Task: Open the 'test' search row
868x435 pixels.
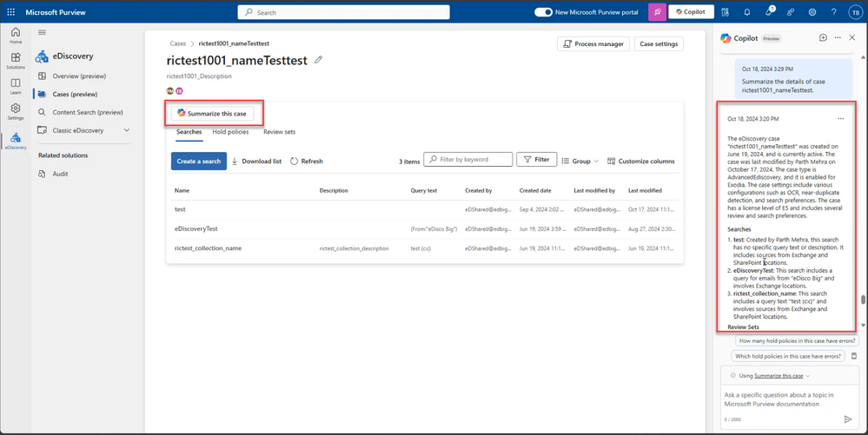Action: click(425, 210)
